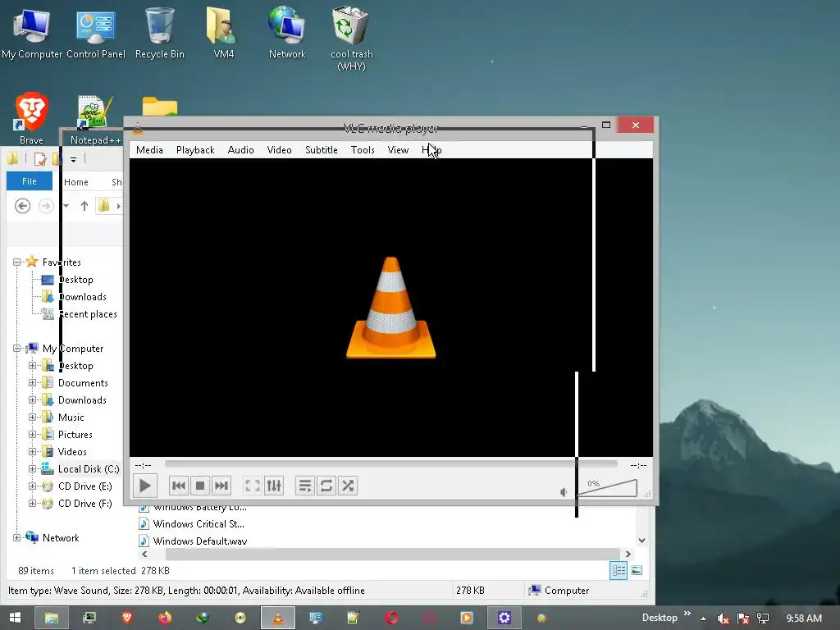The height and width of the screenshot is (630, 840).
Task: Start playback with VLC Play button
Action: coord(144,486)
